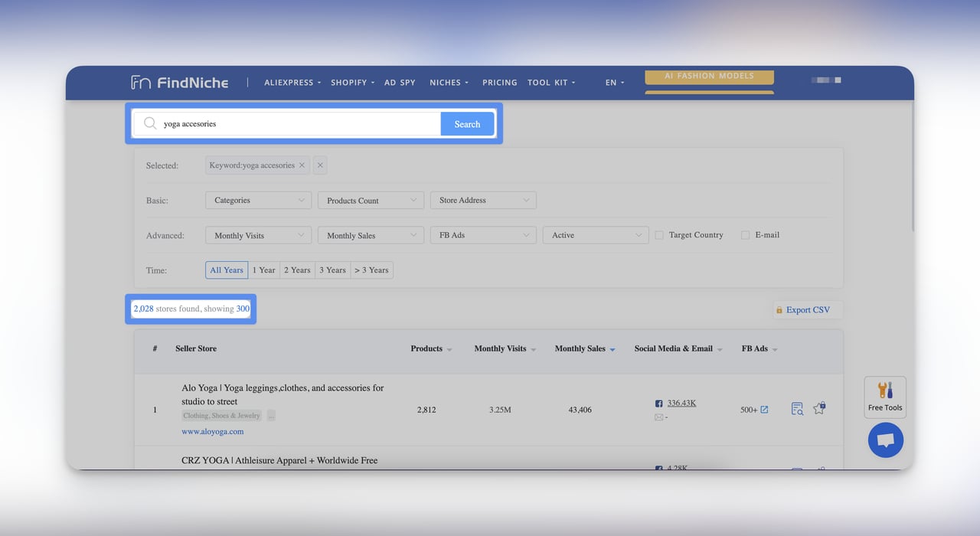Open www.aloyoga.com link

pos(212,431)
